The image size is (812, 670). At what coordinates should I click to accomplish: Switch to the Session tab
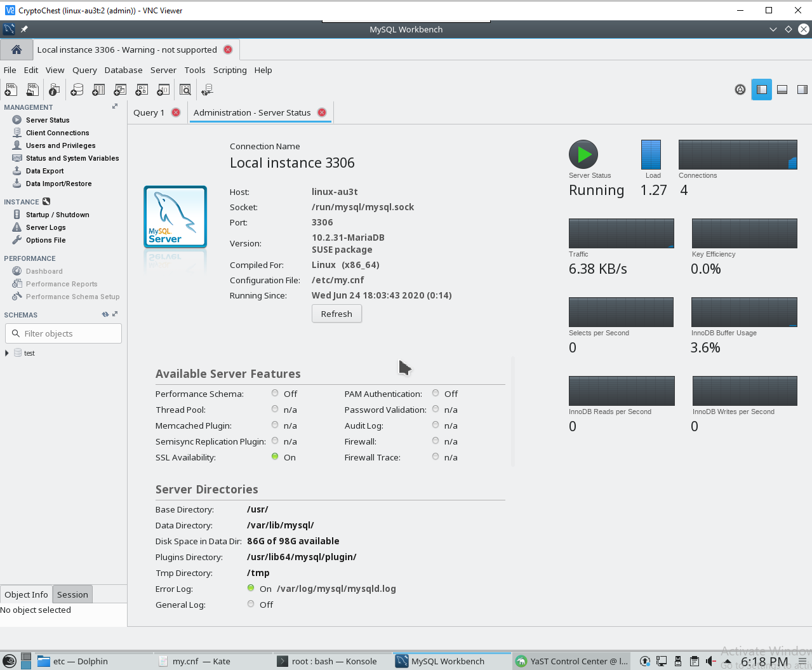72,594
